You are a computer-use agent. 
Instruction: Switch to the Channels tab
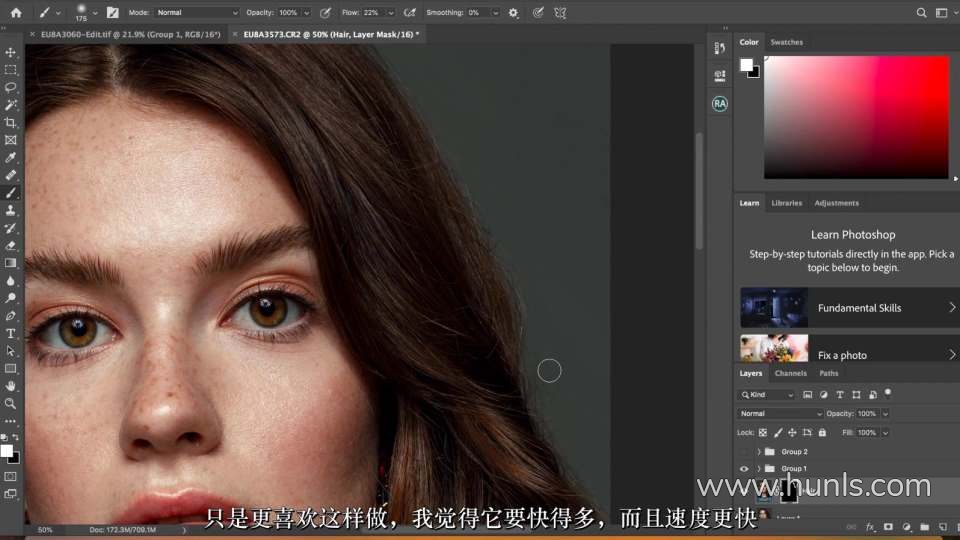[790, 373]
